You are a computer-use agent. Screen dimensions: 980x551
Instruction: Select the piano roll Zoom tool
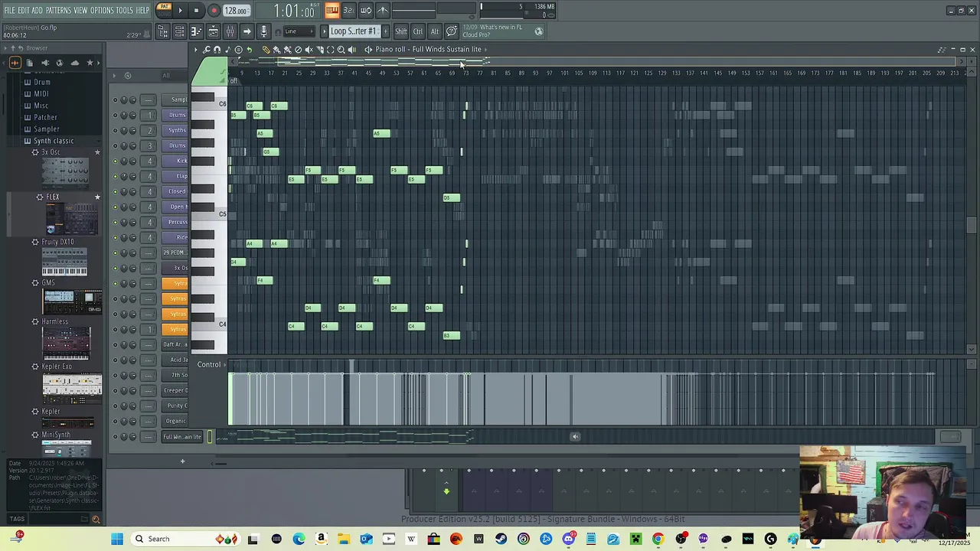click(x=341, y=50)
